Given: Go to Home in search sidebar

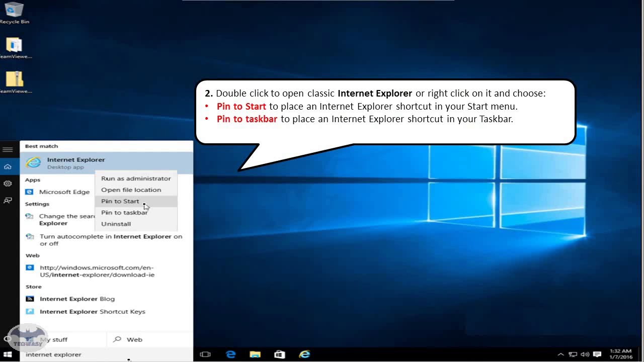Looking at the screenshot, I should coord(8,166).
